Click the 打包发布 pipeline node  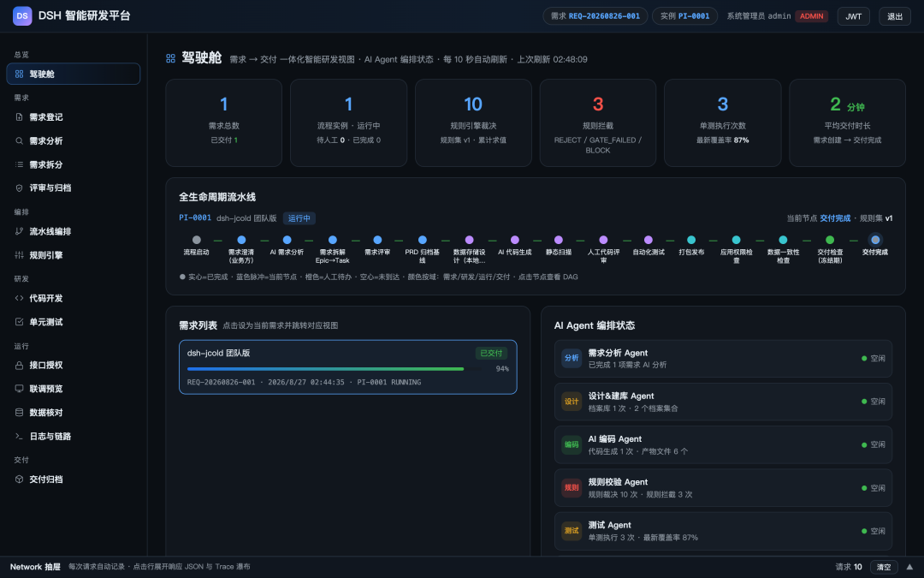[691, 240]
